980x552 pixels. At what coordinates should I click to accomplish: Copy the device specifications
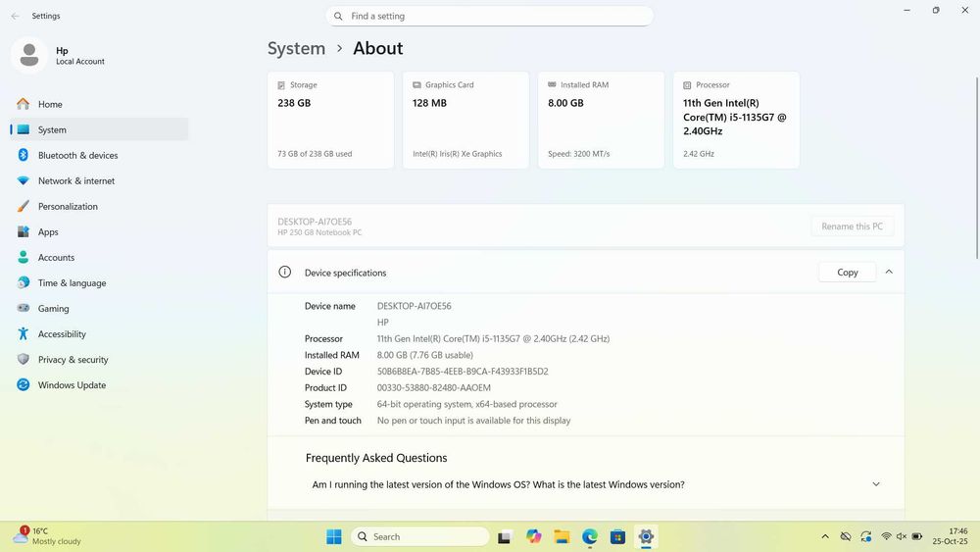848,272
